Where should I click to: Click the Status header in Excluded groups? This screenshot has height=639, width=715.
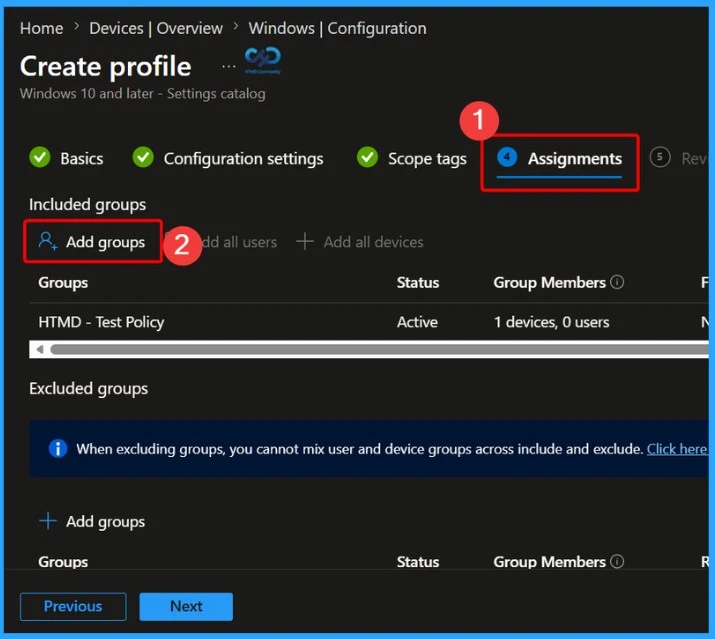418,561
